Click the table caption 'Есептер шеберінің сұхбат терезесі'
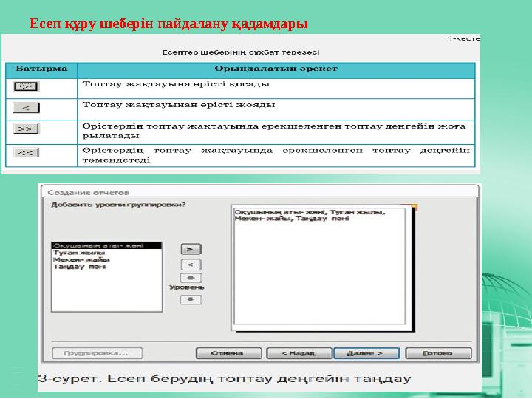 pyautogui.click(x=241, y=52)
